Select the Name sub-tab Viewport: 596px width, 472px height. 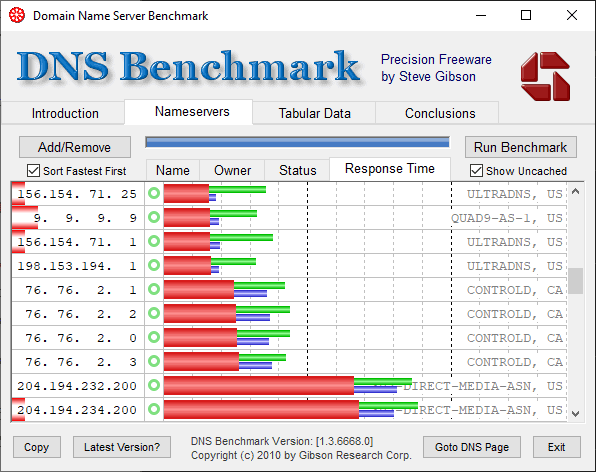point(173,170)
